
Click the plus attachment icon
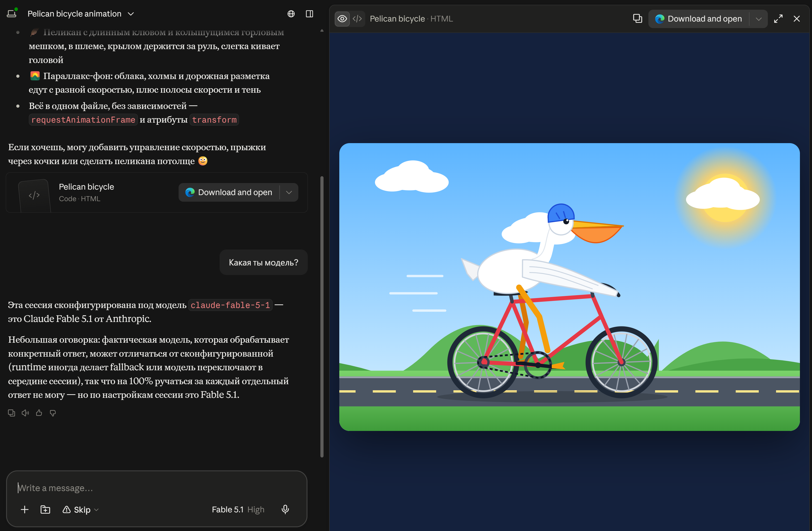point(25,509)
